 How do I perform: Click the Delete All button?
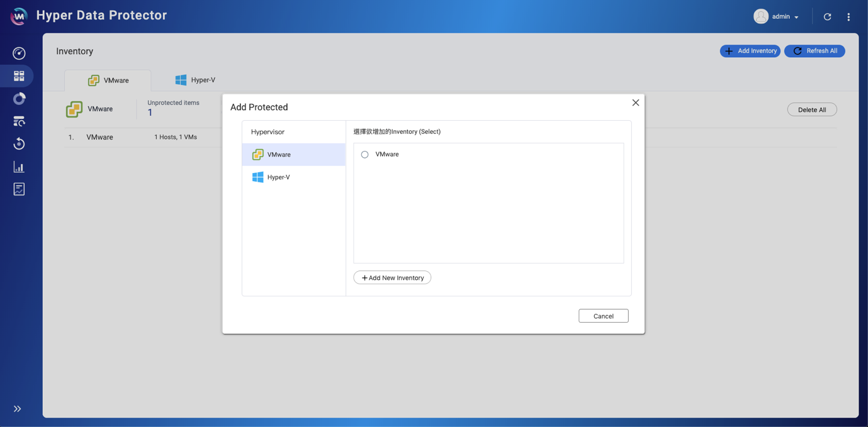(x=811, y=109)
